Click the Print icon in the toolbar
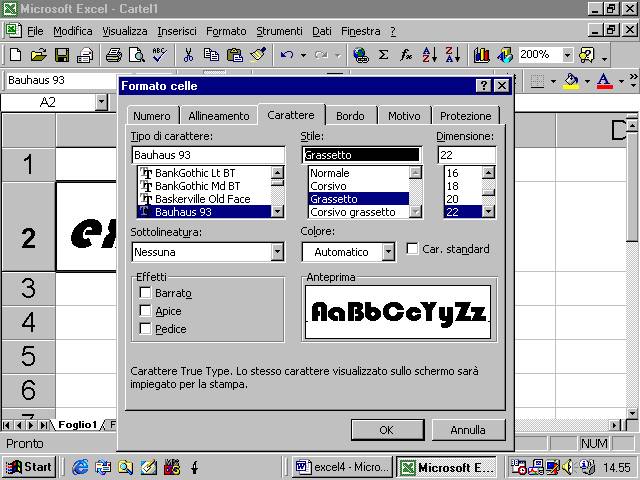This screenshot has width=640, height=480. [113, 55]
